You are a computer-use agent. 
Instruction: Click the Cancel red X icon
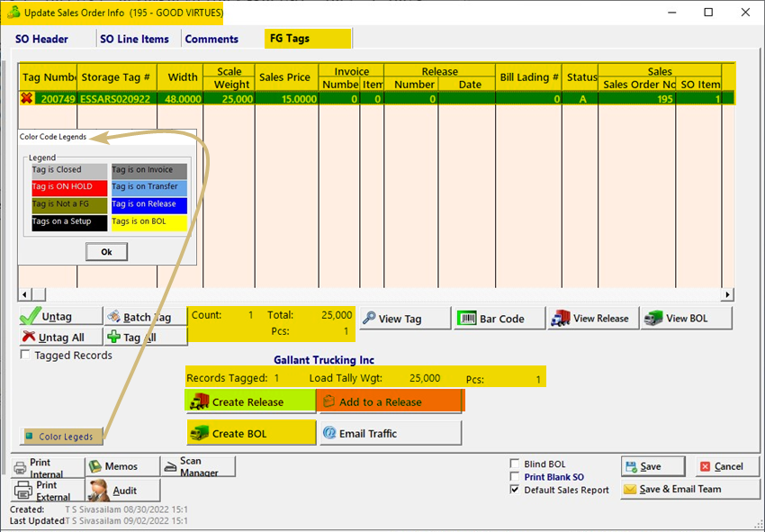pos(705,466)
